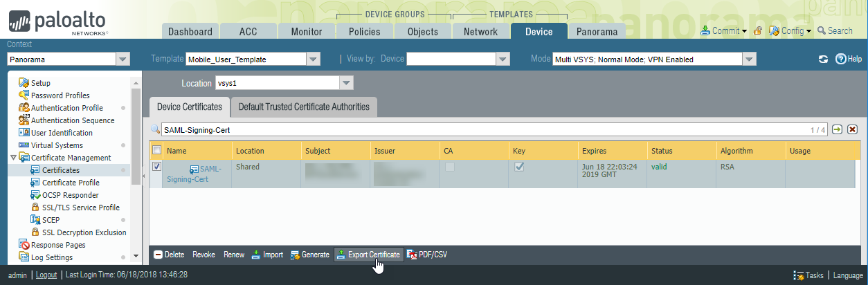This screenshot has height=285, width=868.
Task: Click the PDF/CSV export button
Action: click(x=427, y=255)
